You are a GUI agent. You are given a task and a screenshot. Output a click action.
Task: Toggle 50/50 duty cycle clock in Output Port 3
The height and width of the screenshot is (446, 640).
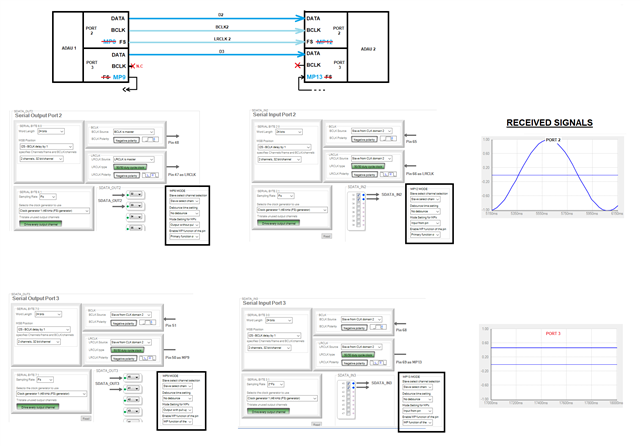click(127, 351)
